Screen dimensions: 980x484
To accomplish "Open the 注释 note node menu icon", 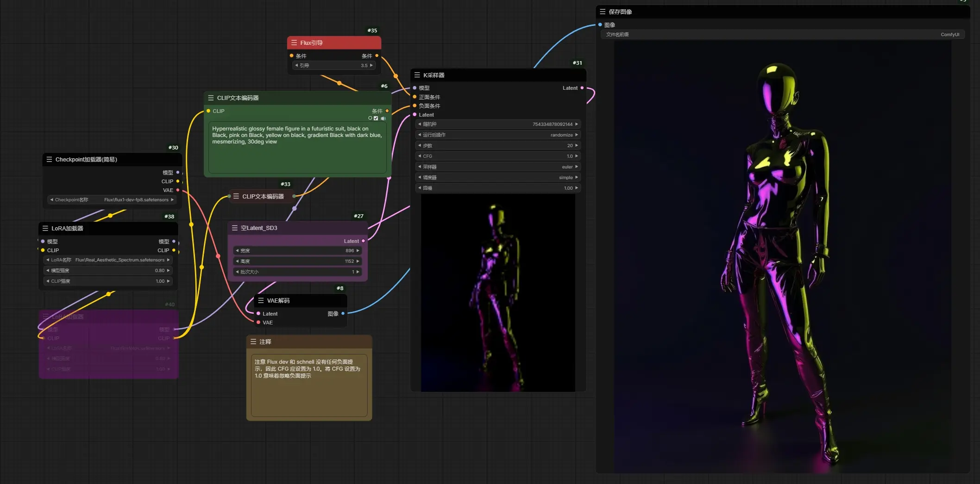I will [x=253, y=341].
